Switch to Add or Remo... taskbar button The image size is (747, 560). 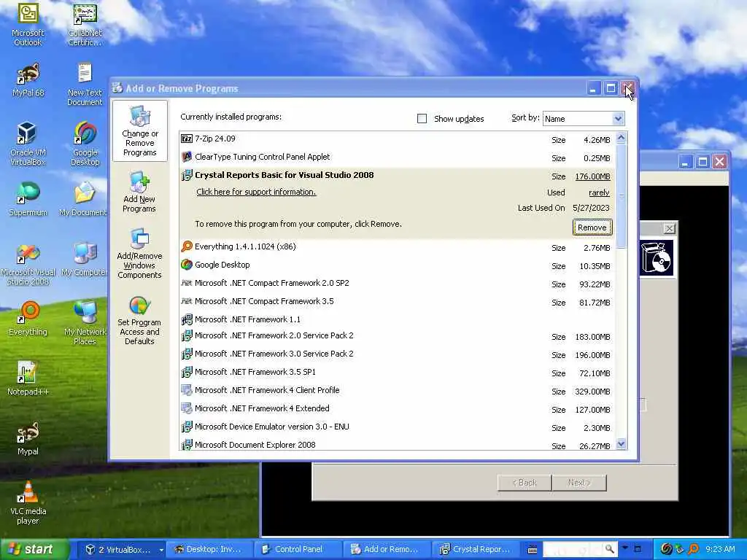click(387, 550)
